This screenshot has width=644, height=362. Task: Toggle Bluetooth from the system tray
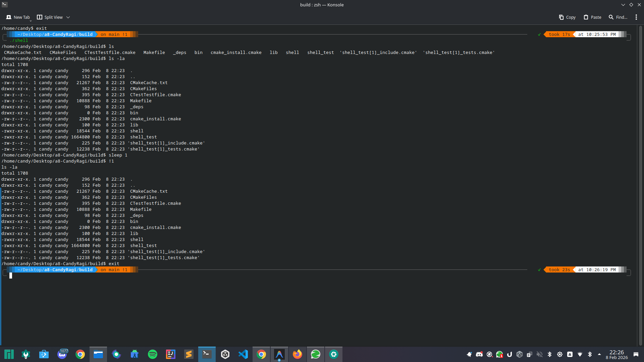coord(549,354)
